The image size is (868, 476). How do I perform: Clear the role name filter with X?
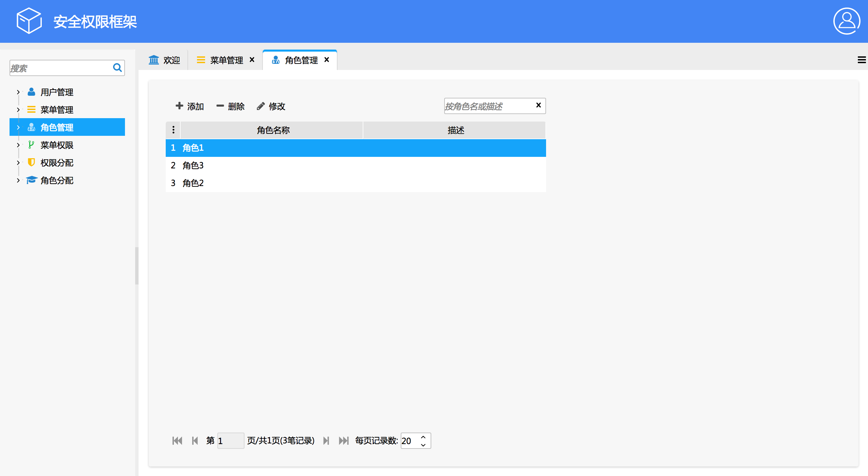538,106
